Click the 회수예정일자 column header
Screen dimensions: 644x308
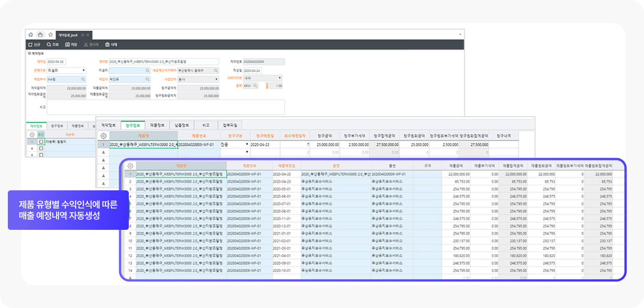click(x=294, y=136)
